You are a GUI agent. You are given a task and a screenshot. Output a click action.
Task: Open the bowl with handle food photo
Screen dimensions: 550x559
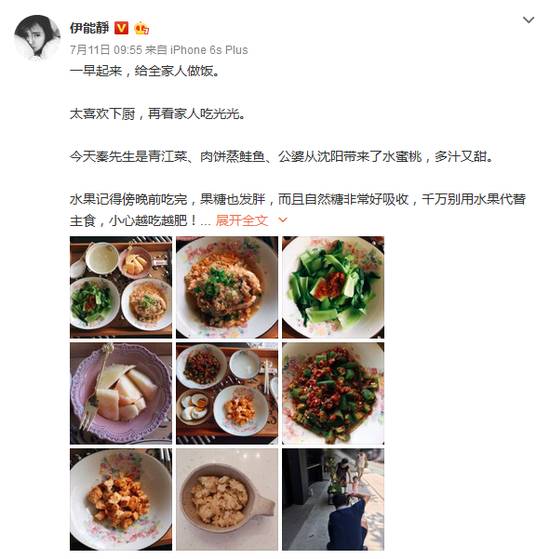click(227, 499)
